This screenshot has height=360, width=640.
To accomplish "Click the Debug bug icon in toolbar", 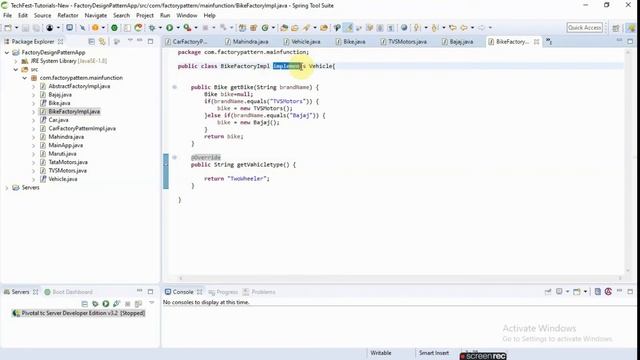I will tap(152, 28).
